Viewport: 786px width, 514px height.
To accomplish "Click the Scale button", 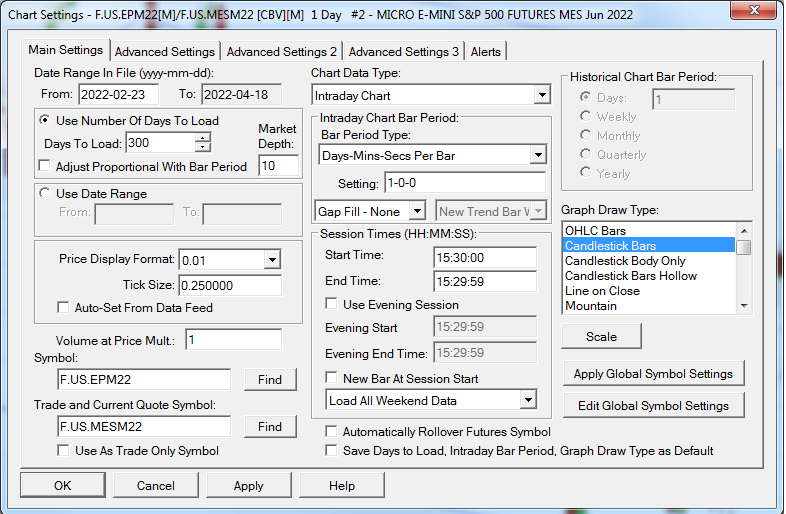I will click(601, 336).
